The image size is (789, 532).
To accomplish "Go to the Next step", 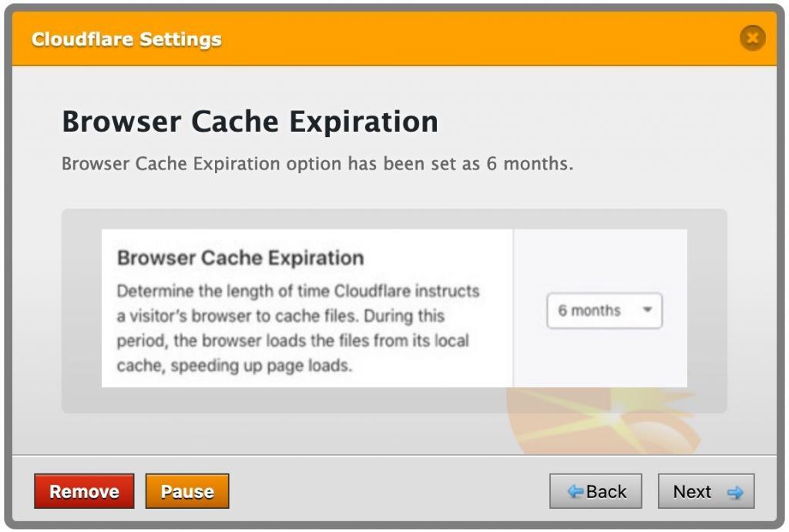I will coord(706,491).
